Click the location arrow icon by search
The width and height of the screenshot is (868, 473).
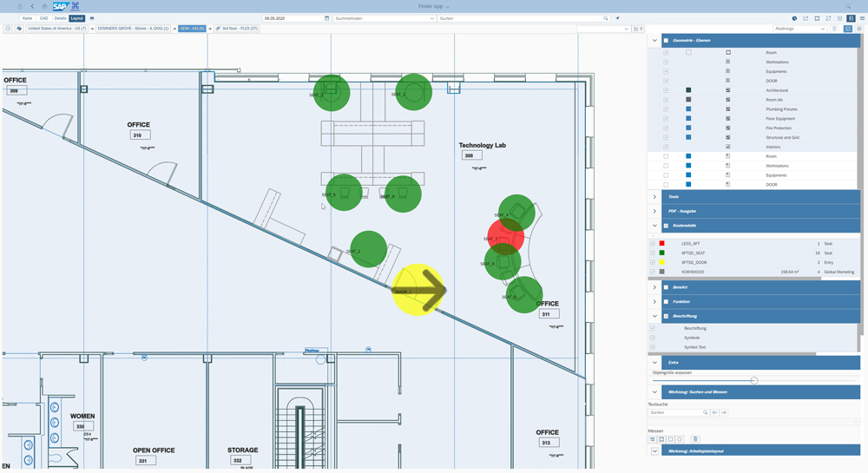point(617,18)
